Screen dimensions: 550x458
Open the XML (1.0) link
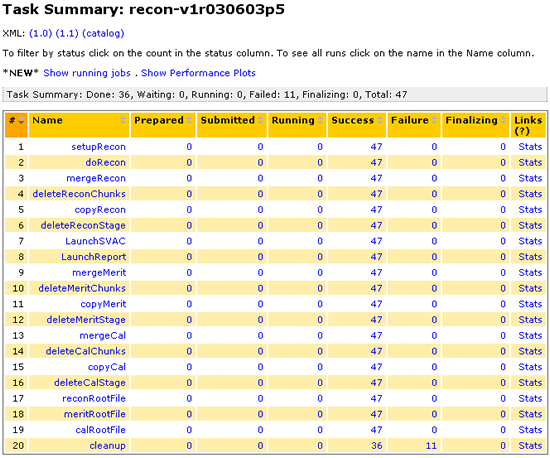click(41, 33)
